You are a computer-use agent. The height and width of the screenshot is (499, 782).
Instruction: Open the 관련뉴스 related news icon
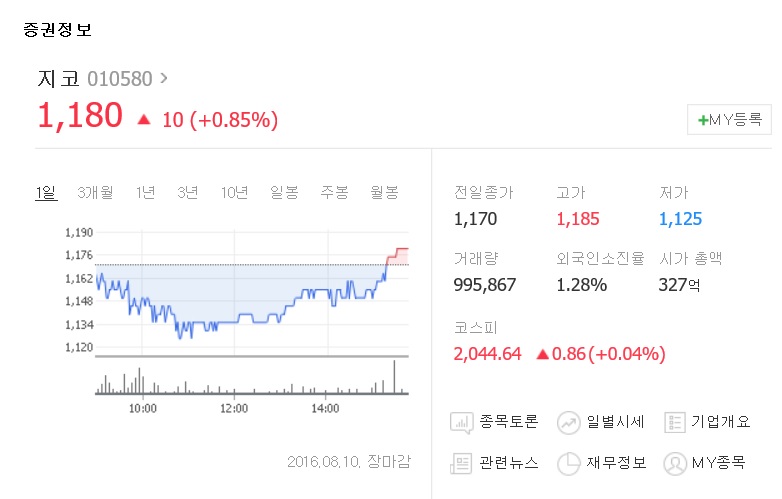coord(462,463)
